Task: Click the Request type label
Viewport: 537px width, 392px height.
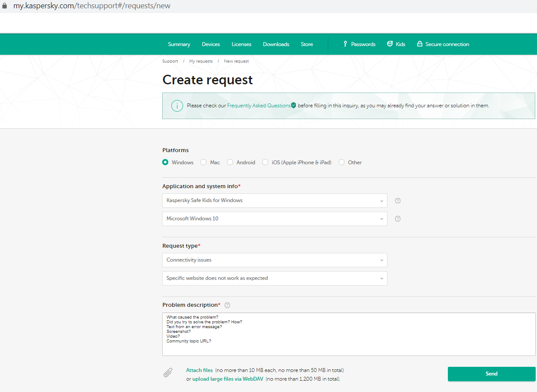Action: (180, 246)
